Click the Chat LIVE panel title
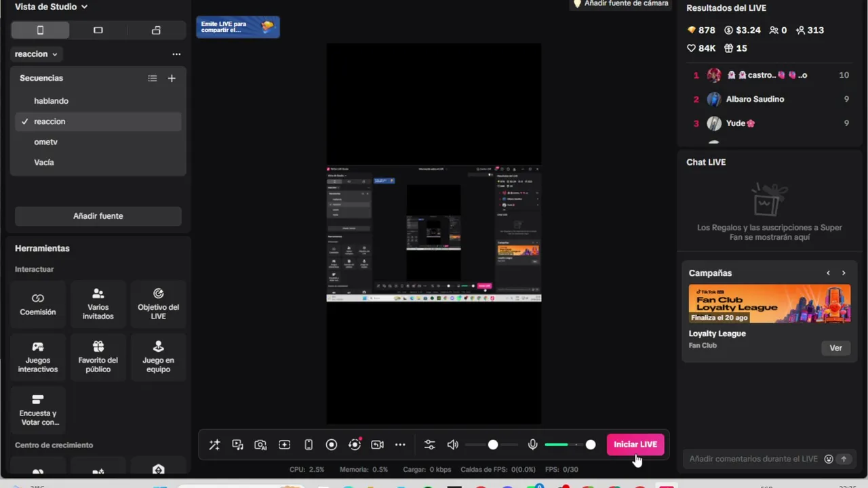 (706, 163)
